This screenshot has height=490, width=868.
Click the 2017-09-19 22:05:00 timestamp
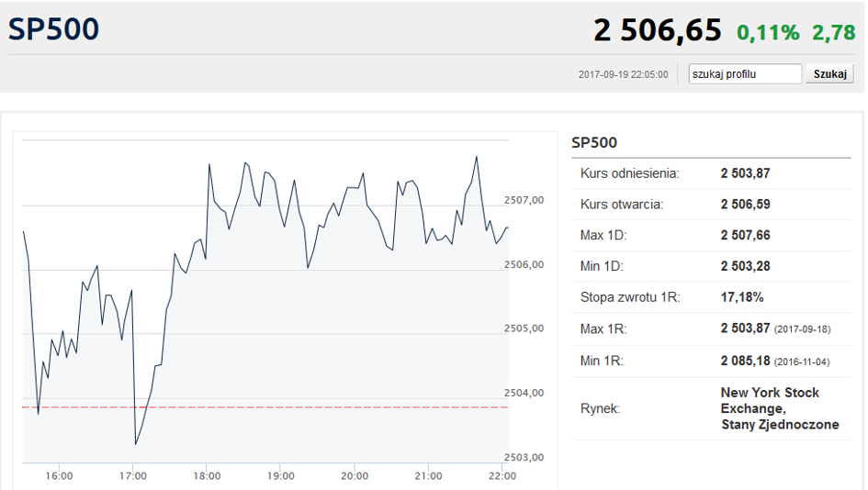623,74
